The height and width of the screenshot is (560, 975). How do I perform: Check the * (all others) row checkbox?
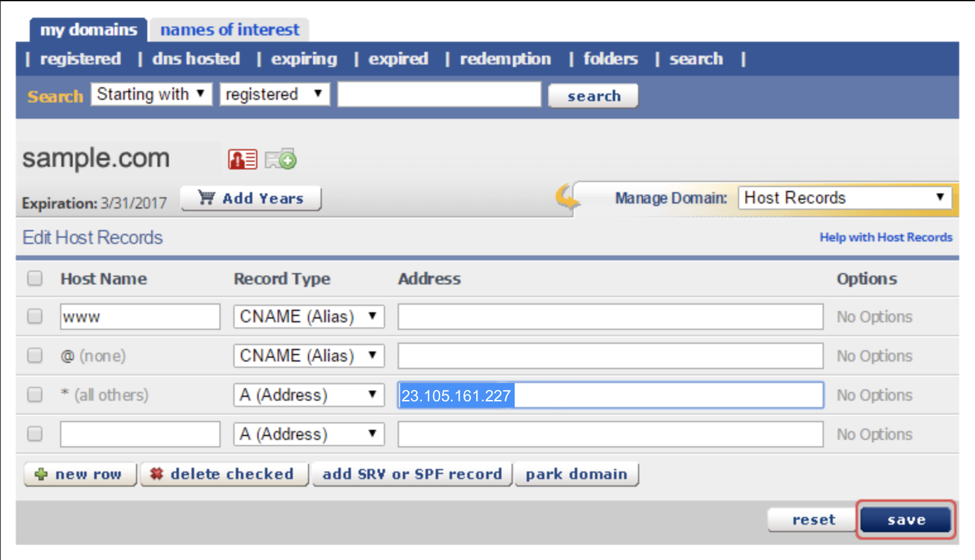(x=35, y=395)
